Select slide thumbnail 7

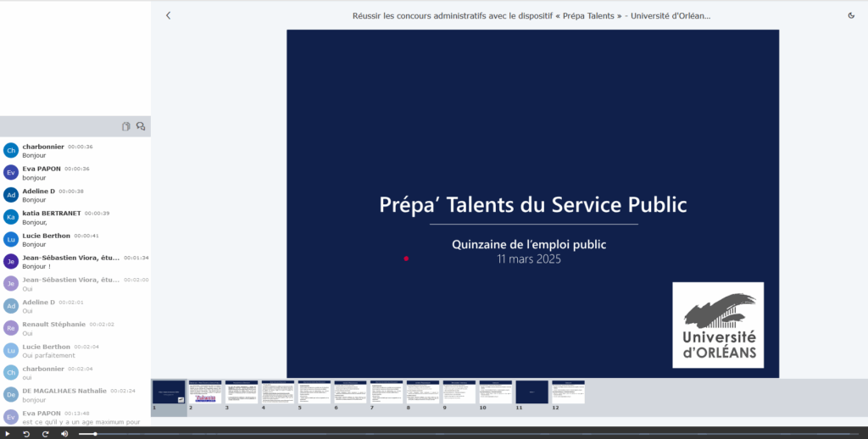pos(387,392)
